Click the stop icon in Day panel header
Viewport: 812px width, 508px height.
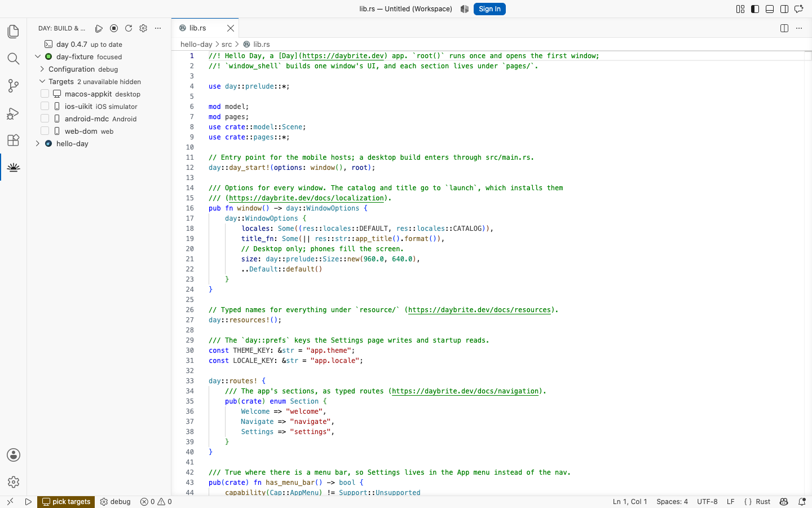click(114, 28)
